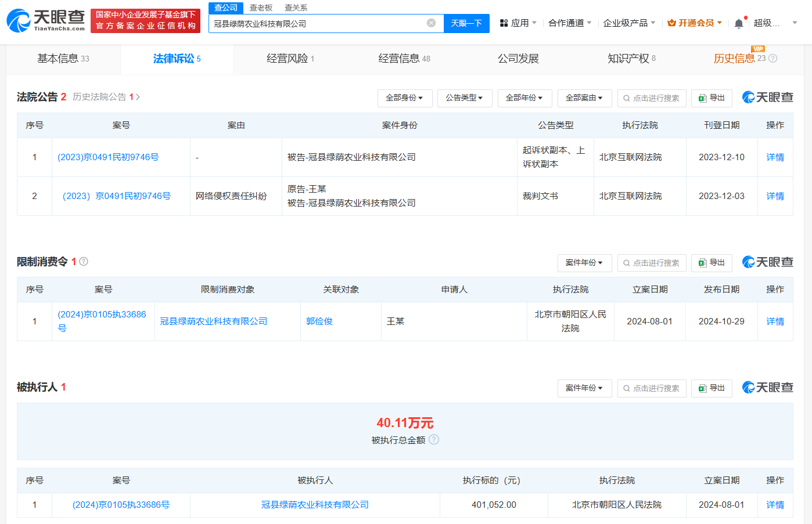Expand the 企业级产品 menu
Screen dimensions: 812x524
pyautogui.click(x=629, y=23)
